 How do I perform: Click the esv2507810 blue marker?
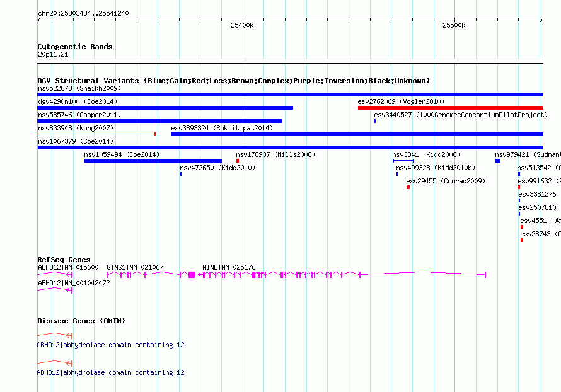click(519, 214)
